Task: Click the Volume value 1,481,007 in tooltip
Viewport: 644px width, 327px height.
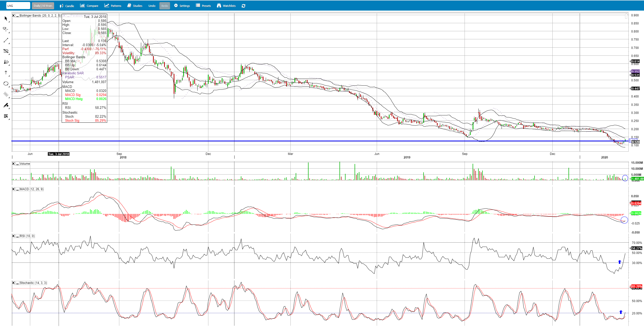Action: coord(99,82)
